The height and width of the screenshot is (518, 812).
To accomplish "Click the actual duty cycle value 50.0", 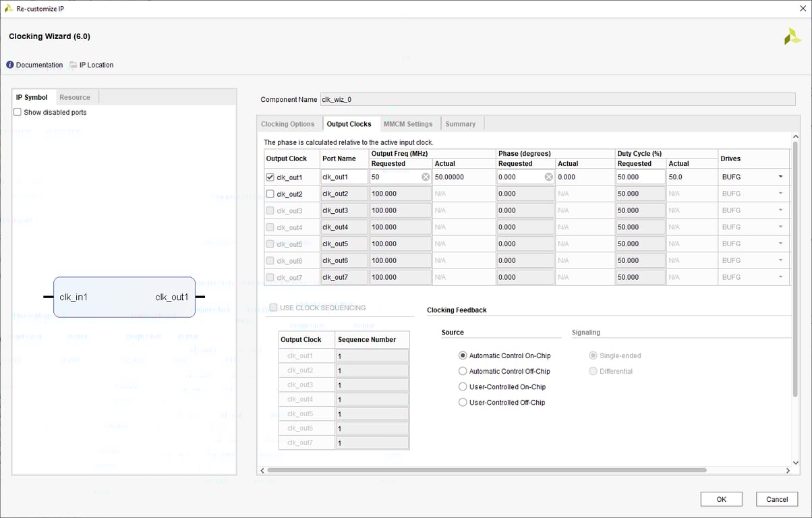I will 675,177.
